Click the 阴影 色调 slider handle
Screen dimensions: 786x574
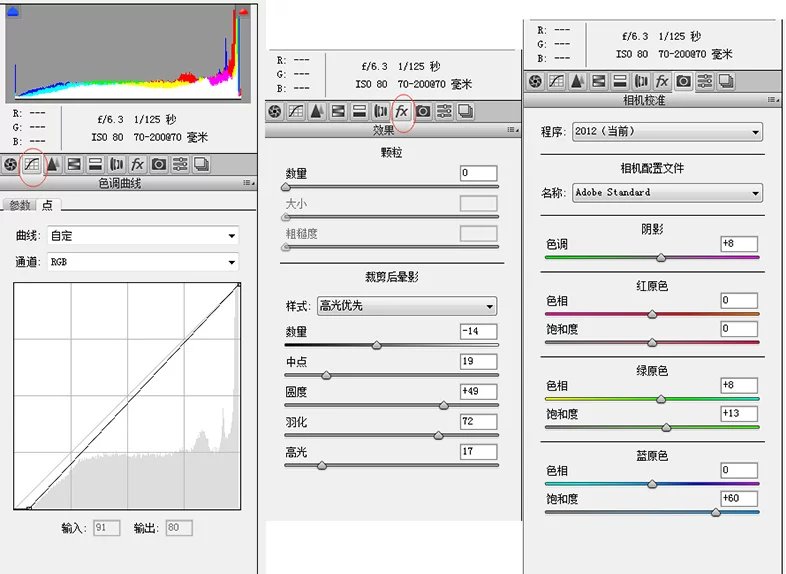pos(661,258)
